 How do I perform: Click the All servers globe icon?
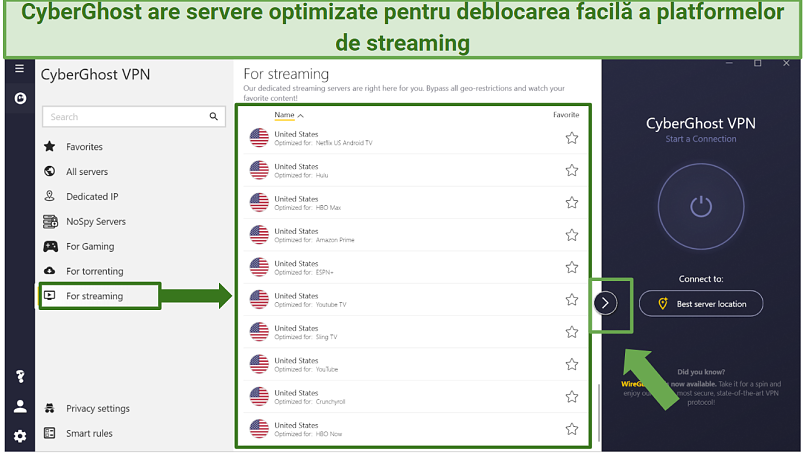pyautogui.click(x=49, y=171)
